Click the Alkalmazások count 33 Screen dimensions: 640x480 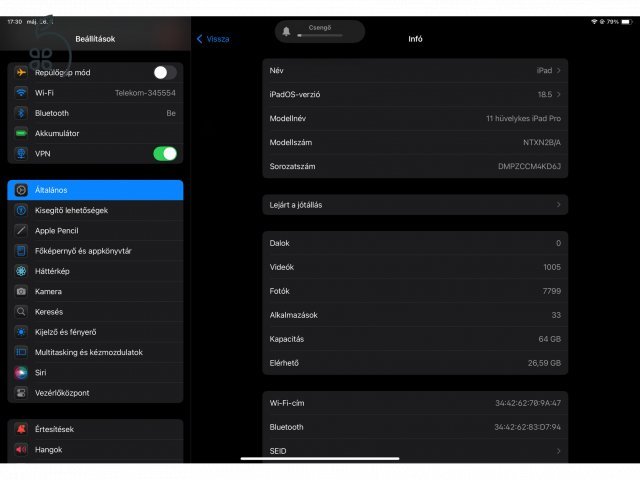(x=556, y=315)
